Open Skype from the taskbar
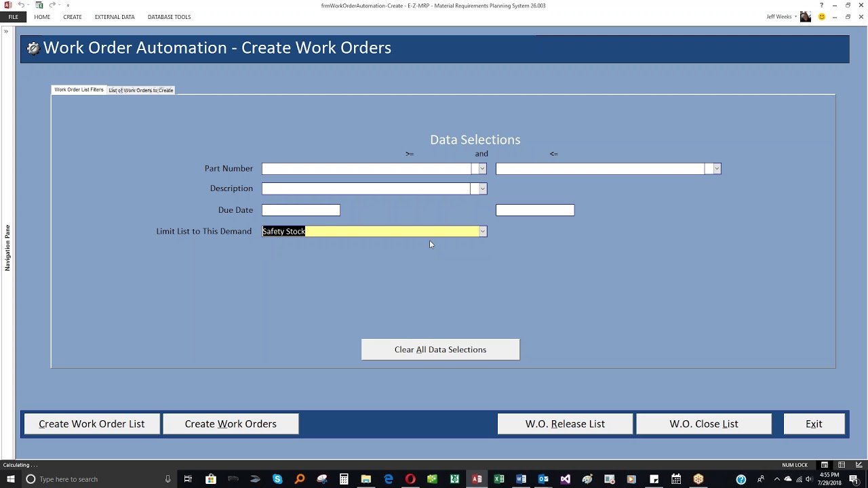The height and width of the screenshot is (488, 868). pos(277,479)
